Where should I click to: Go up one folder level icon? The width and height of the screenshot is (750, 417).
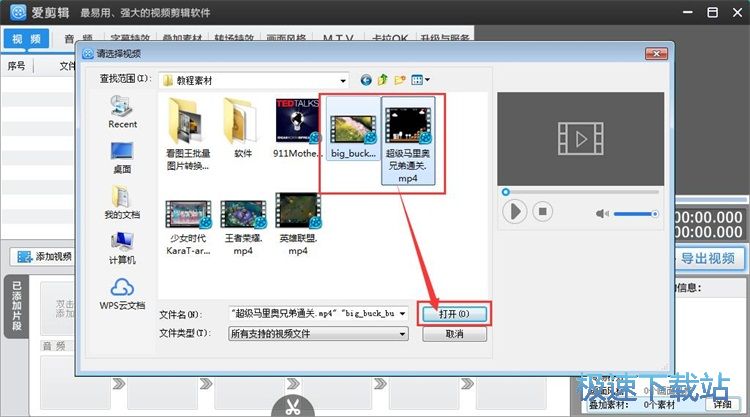pyautogui.click(x=383, y=80)
